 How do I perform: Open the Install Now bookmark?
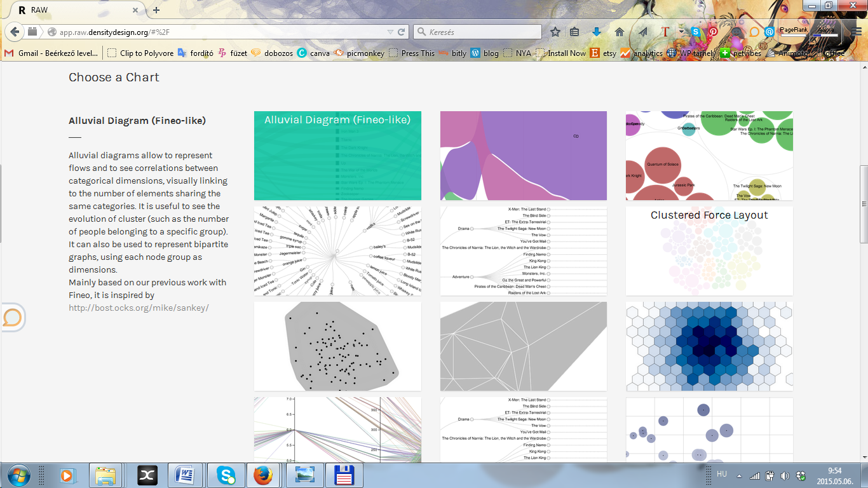coord(560,53)
